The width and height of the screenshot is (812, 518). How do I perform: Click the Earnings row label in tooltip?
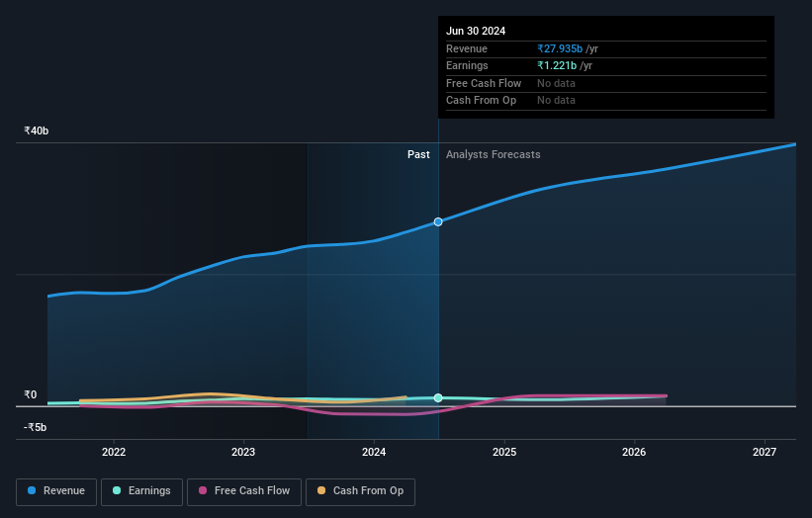467,65
